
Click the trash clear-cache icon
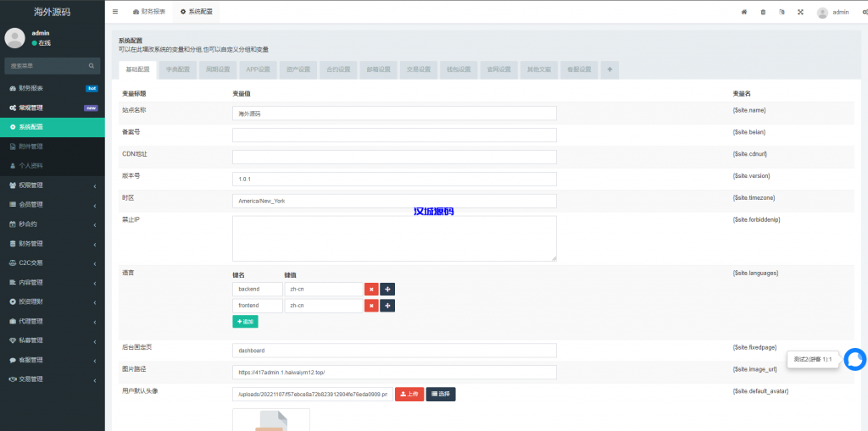(763, 12)
